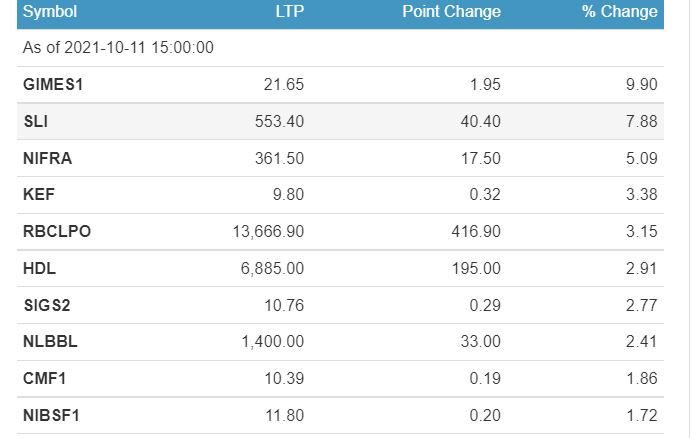Open the CMF1 symbol link
The height and width of the screenshot is (438, 692).
click(x=45, y=378)
